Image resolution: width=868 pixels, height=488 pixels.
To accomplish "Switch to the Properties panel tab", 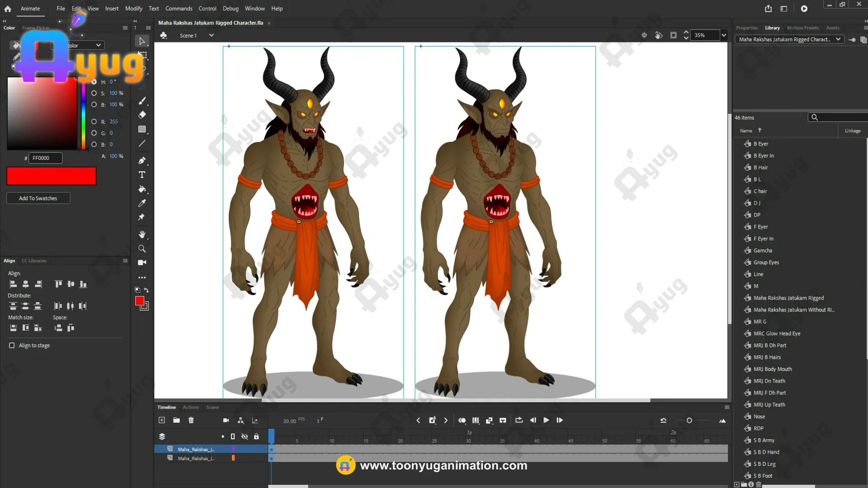I will (746, 28).
